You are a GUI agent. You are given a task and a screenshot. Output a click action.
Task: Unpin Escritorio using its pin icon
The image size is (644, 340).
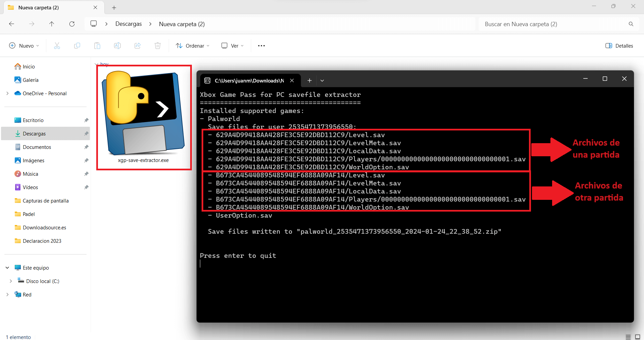point(86,120)
